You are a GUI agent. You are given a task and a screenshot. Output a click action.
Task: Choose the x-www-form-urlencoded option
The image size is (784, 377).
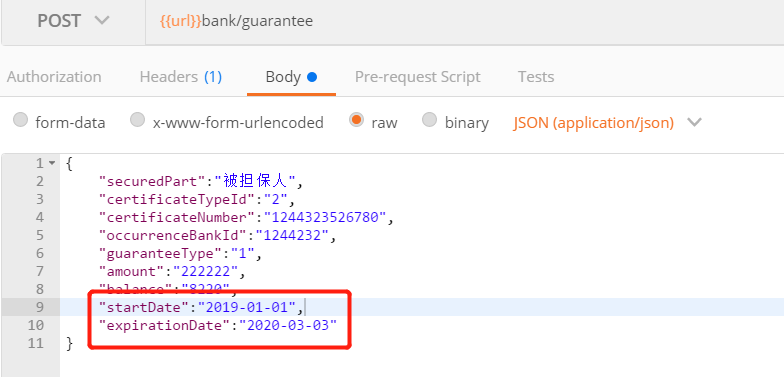(138, 120)
